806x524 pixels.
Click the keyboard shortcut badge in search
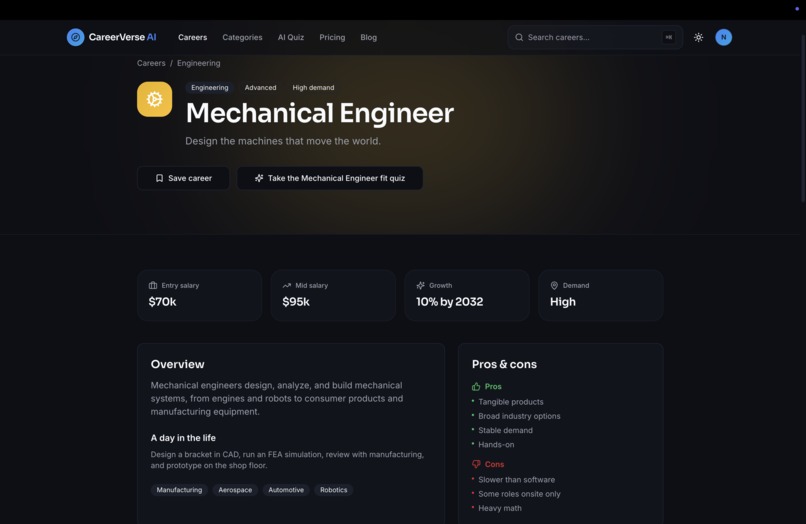(669, 37)
